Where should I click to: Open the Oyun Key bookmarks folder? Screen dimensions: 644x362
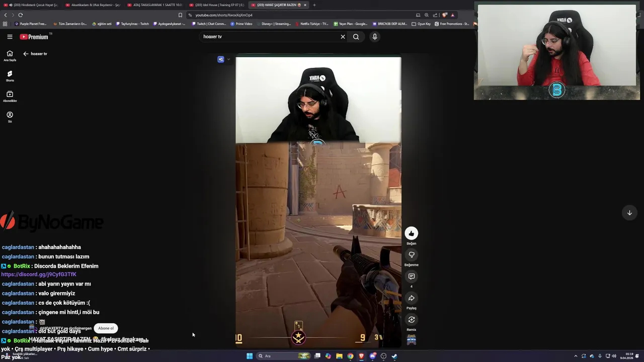[x=421, y=24]
